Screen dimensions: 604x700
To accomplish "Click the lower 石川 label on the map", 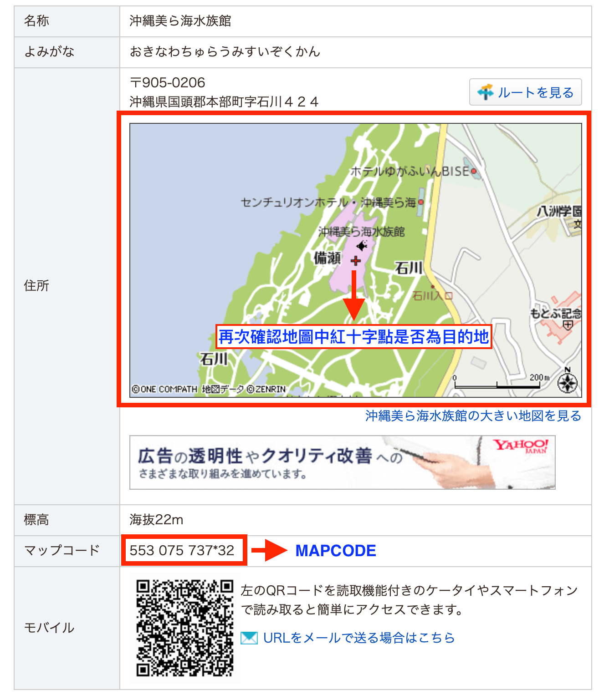I will pos(214,359).
